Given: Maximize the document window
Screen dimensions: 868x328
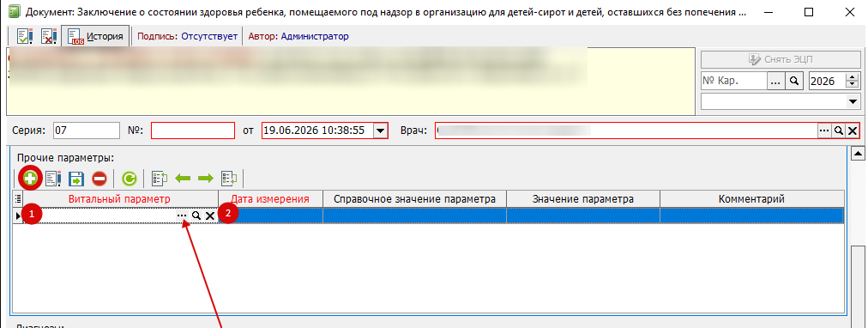Looking at the screenshot, I should pyautogui.click(x=809, y=12).
